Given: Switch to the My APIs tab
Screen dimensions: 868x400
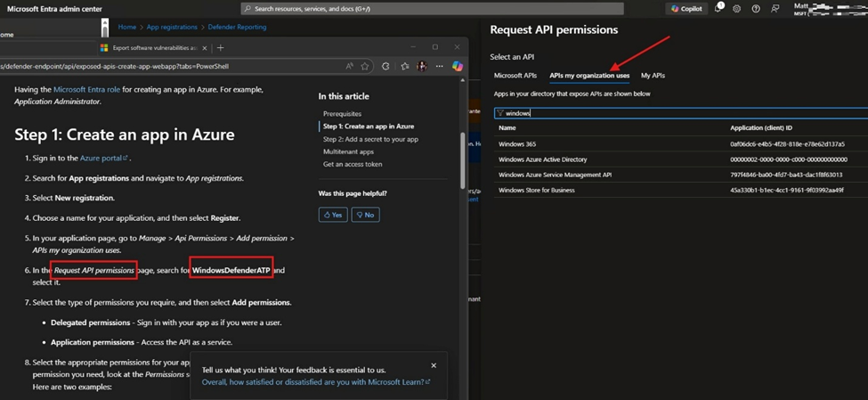Looking at the screenshot, I should 653,76.
